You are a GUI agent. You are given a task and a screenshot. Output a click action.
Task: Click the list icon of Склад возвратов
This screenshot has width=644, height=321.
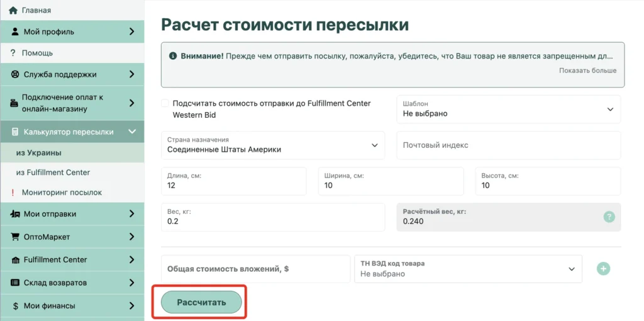click(15, 283)
